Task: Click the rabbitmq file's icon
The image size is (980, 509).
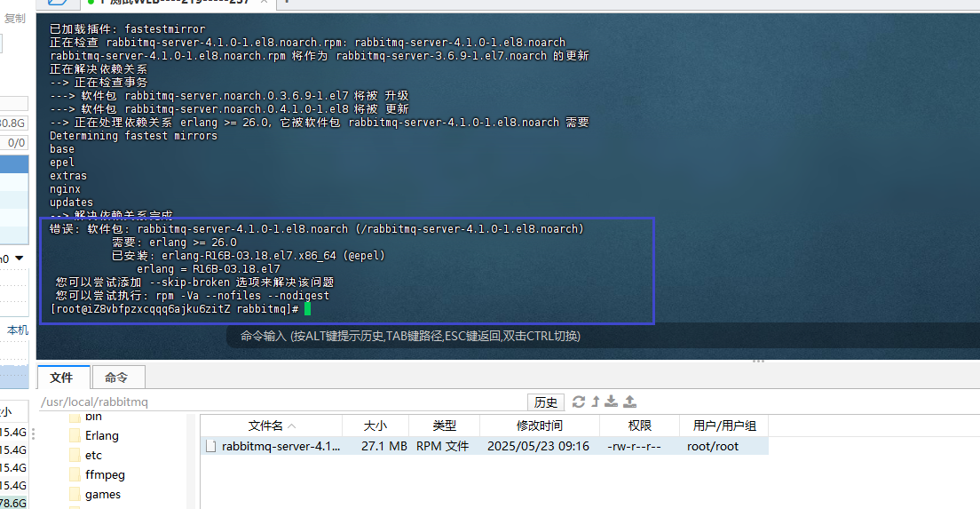Action: click(211, 447)
